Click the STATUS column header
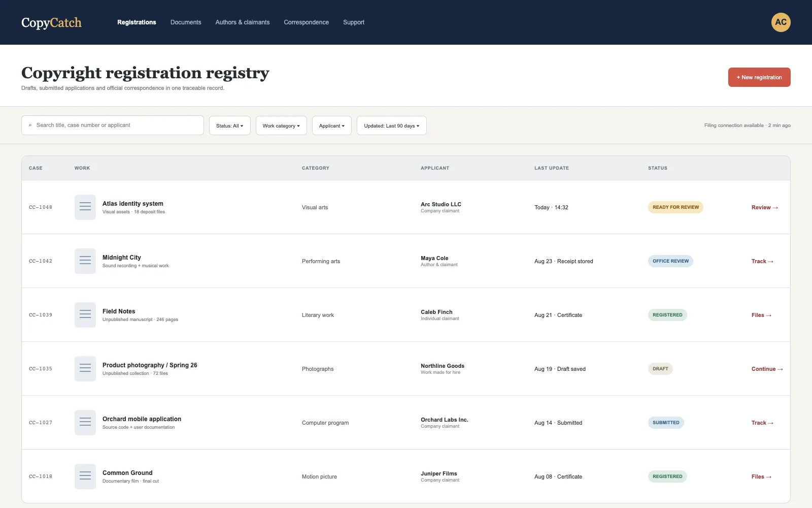This screenshot has height=508, width=812. coord(658,168)
